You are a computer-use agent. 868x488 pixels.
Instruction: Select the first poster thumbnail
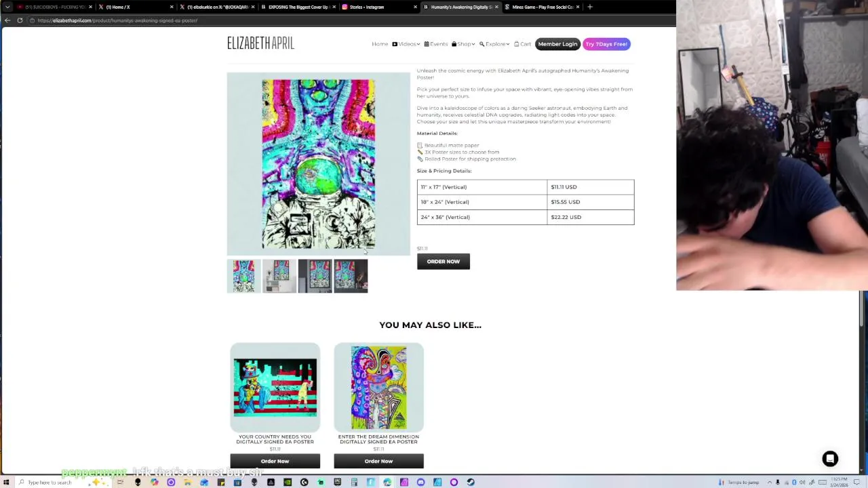pyautogui.click(x=243, y=276)
